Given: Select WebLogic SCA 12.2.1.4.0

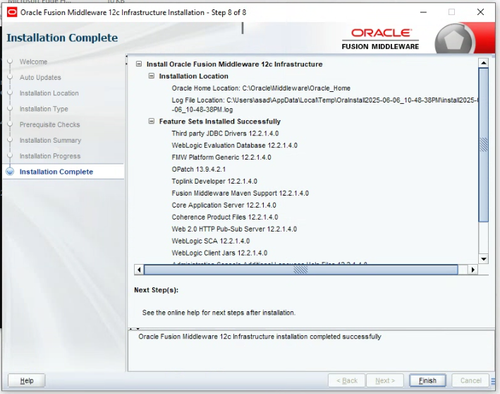Looking at the screenshot, I should pyautogui.click(x=211, y=241).
